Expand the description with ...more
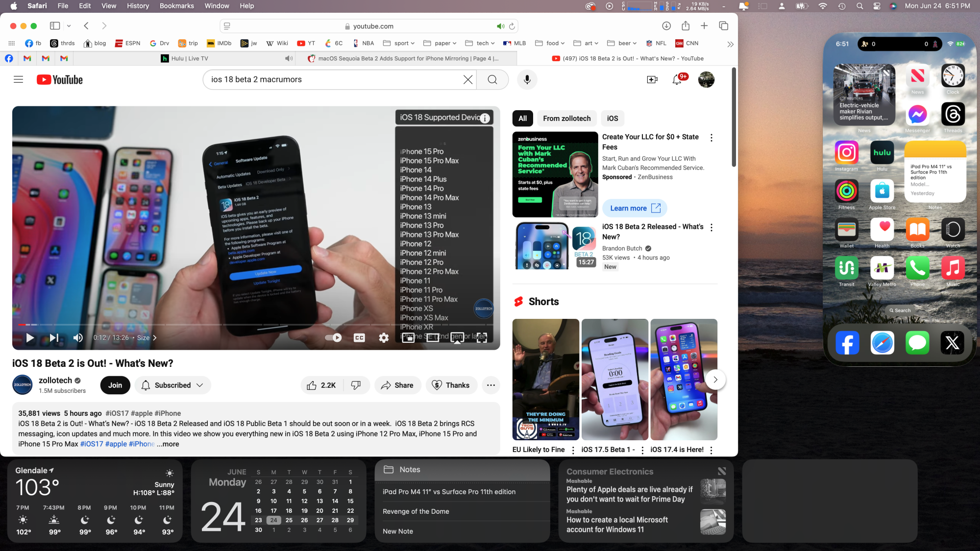Screen dimensions: 980x551 pos(168,444)
